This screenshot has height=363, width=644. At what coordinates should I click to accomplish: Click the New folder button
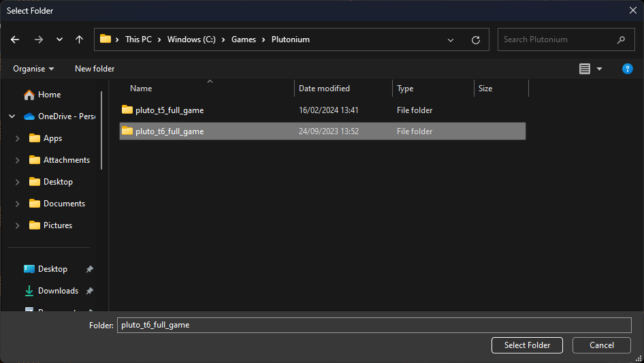pyautogui.click(x=95, y=69)
